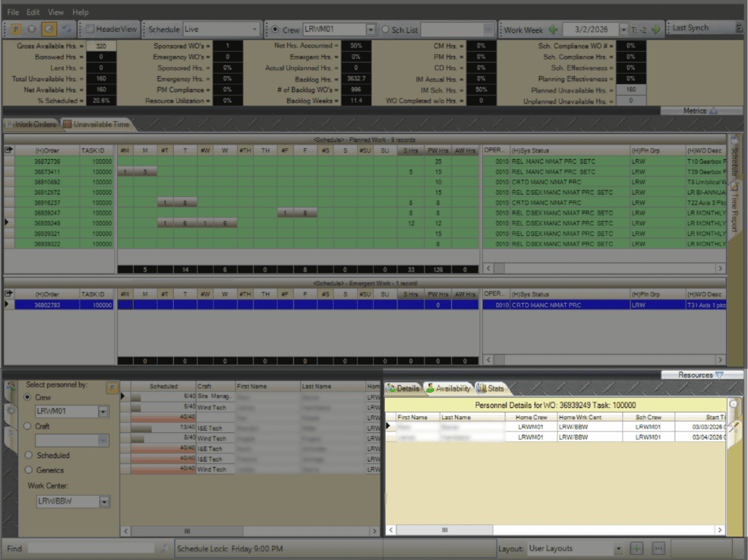748x560 pixels.
Task: Switch to the Availability tab
Action: pyautogui.click(x=448, y=388)
